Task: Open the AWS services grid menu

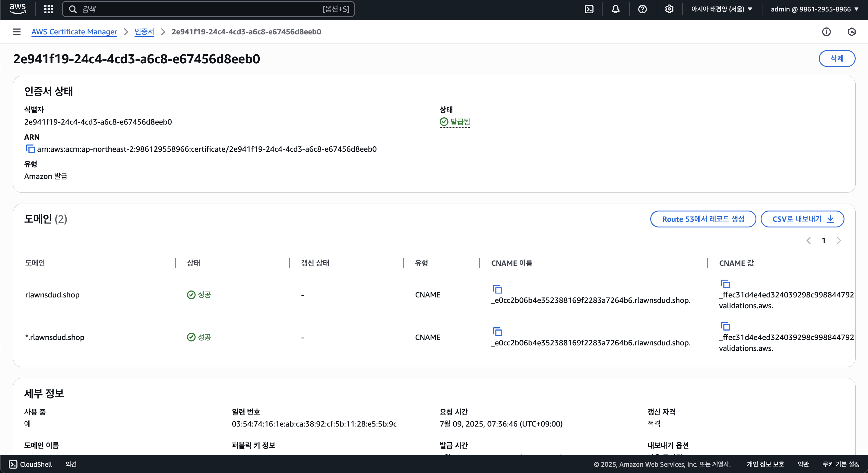Action: [49, 9]
